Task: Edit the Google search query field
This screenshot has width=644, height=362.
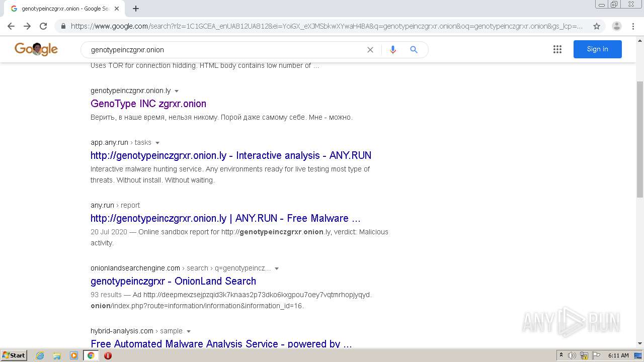Action: [x=226, y=50]
